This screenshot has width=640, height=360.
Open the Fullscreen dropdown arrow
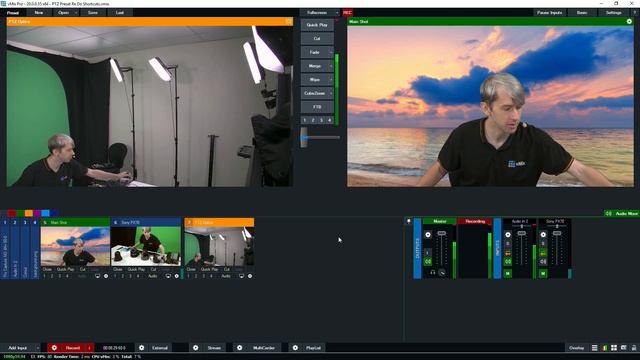pyautogui.click(x=336, y=13)
